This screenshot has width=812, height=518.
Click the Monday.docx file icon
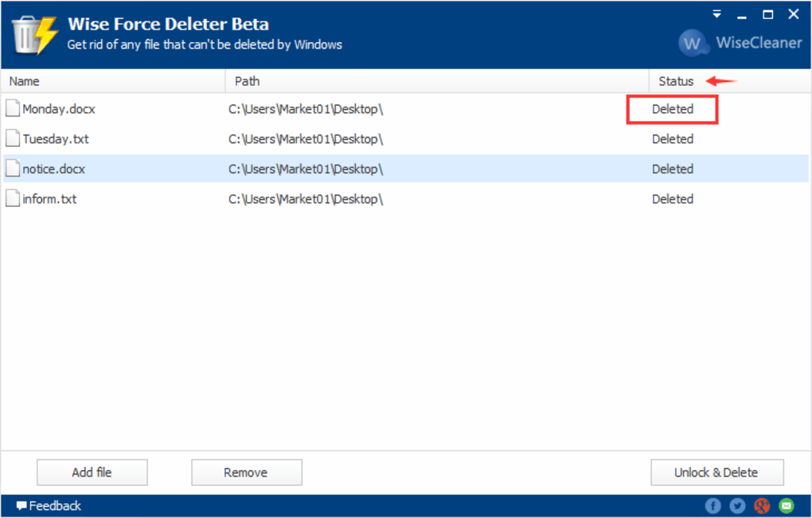(x=13, y=109)
